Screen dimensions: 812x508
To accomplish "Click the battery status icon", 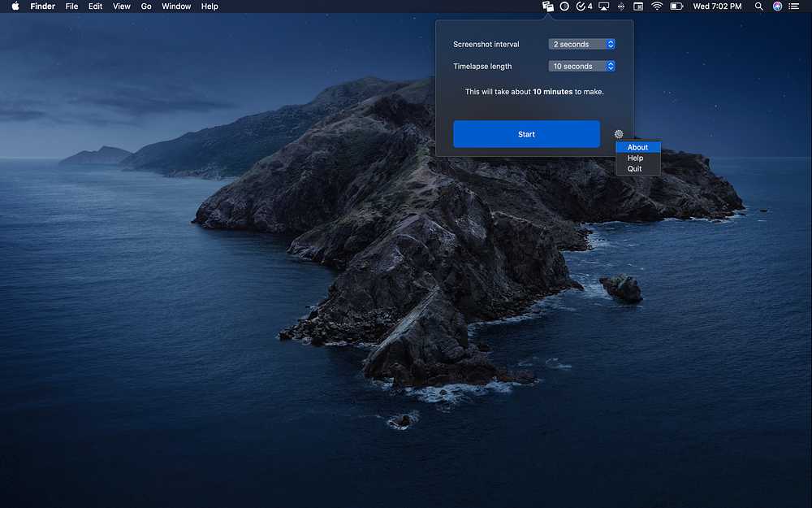I will point(676,7).
